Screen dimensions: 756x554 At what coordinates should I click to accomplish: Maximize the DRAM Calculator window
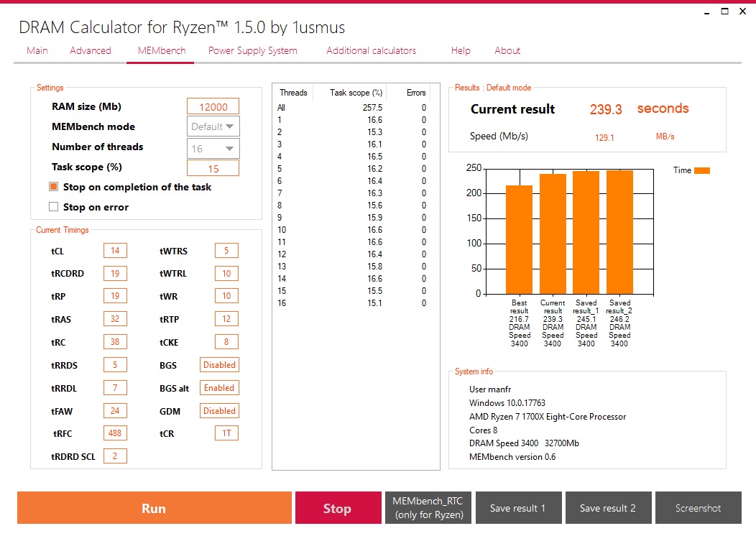click(724, 11)
